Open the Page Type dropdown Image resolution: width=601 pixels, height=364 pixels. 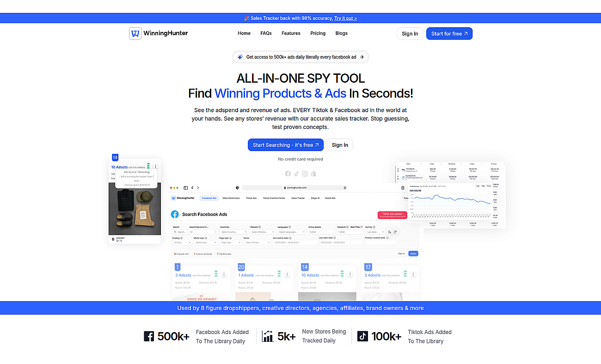(230, 242)
